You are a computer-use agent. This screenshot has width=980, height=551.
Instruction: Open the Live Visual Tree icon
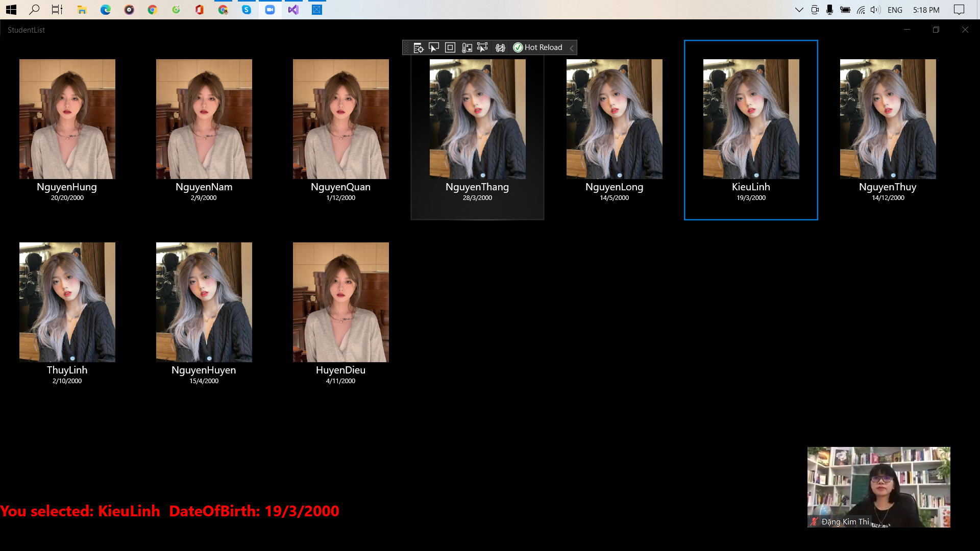pyautogui.click(x=418, y=47)
